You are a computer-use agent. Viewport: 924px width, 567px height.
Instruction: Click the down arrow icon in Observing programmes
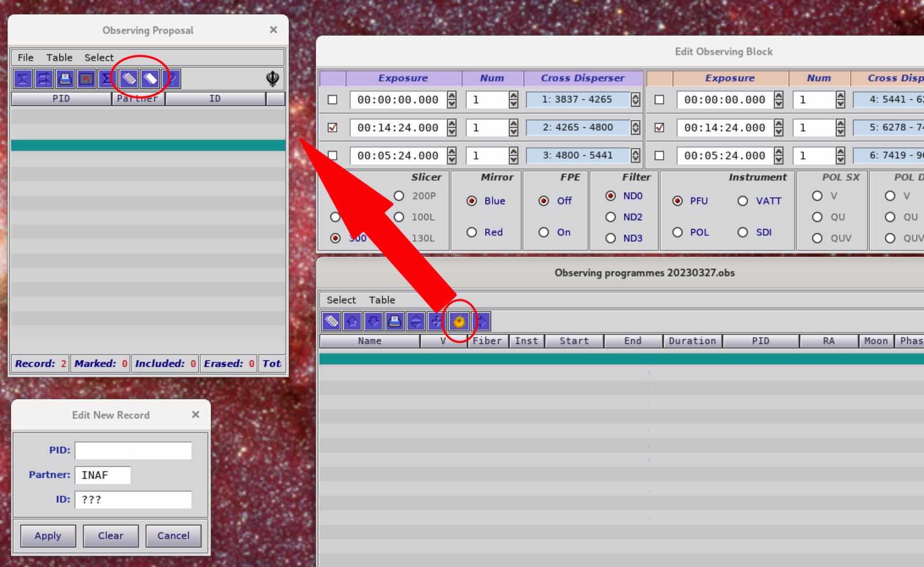(374, 321)
